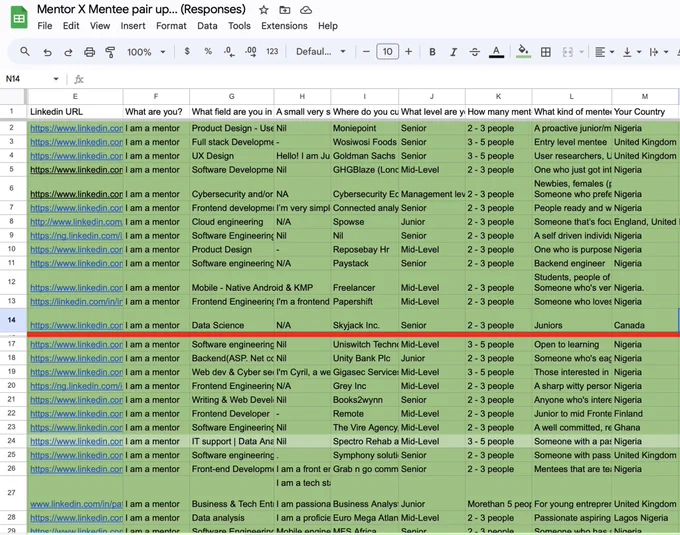Screen dimensions: 680x535
Task: Undo the last action
Action: click(47, 52)
